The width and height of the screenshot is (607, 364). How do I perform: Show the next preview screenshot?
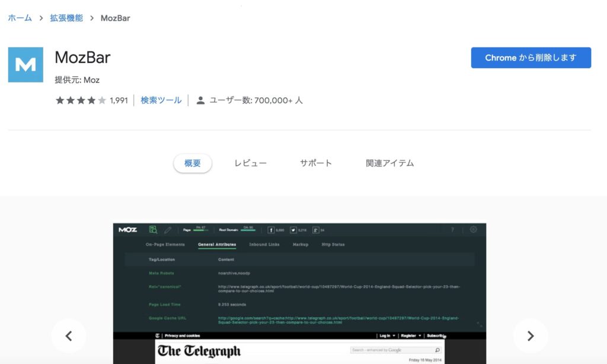pyautogui.click(x=531, y=336)
